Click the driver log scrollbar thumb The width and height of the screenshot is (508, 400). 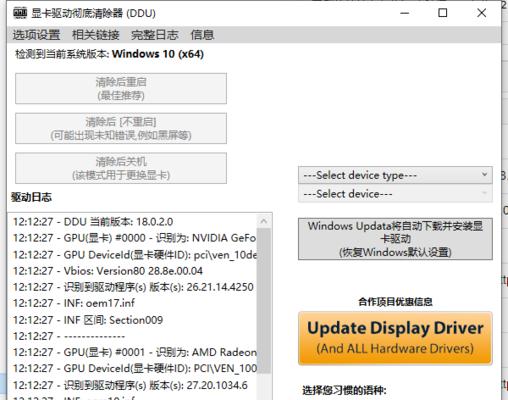264,300
